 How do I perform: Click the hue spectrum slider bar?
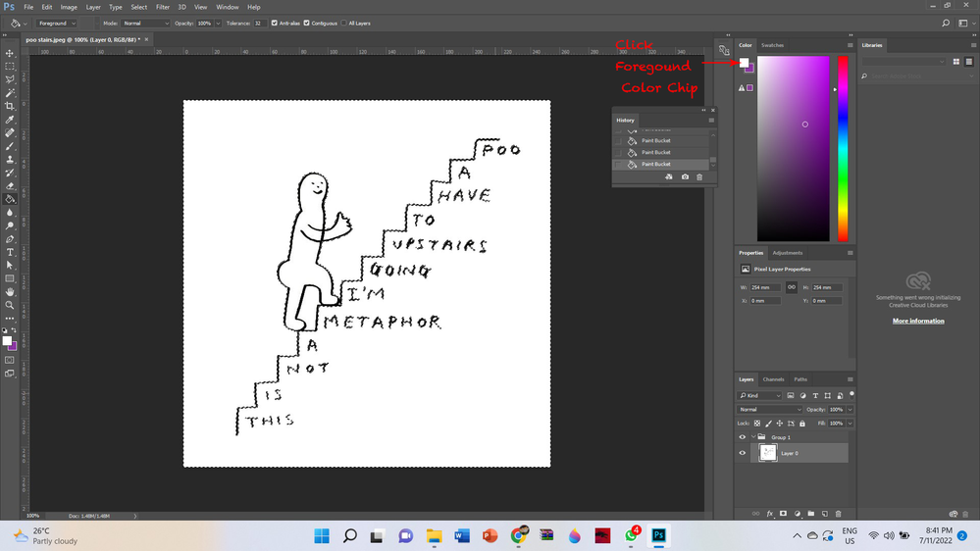(x=843, y=149)
